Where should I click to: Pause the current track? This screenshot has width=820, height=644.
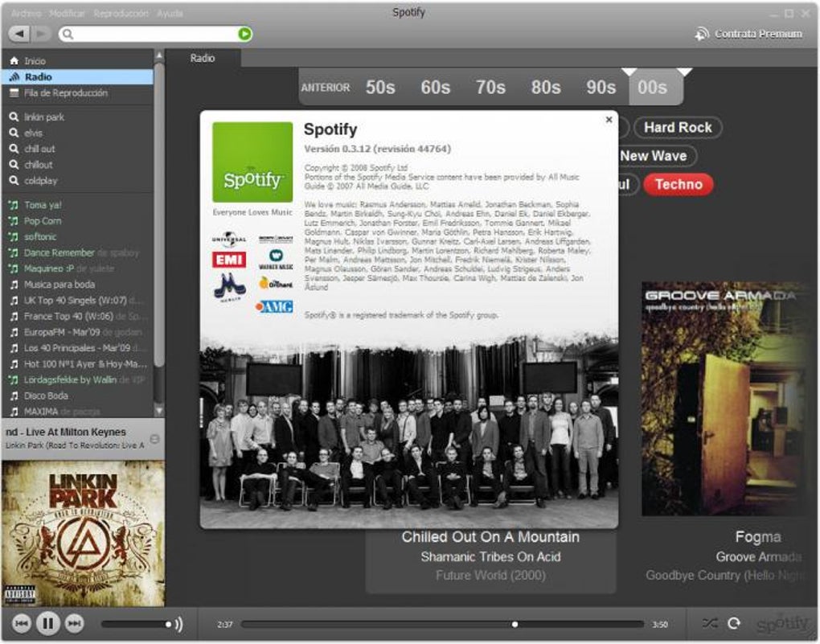[47, 624]
